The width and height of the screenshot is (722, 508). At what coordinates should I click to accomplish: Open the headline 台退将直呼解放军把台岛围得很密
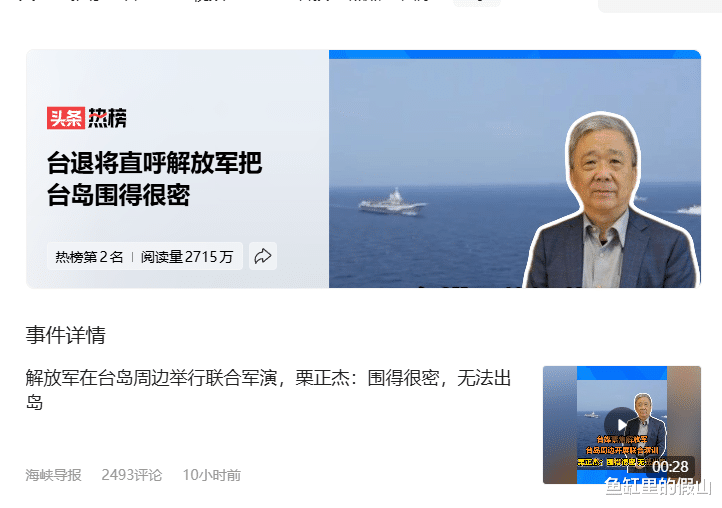pyautogui.click(x=155, y=179)
